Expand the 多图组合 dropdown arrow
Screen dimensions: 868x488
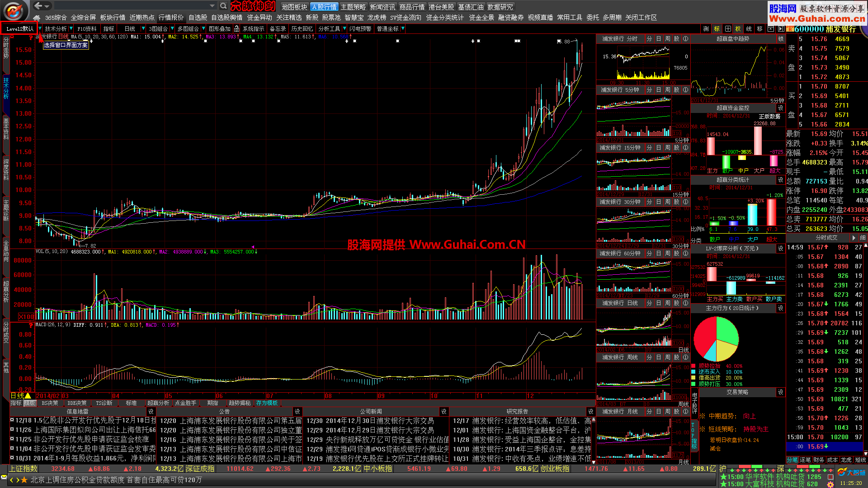[203, 28]
